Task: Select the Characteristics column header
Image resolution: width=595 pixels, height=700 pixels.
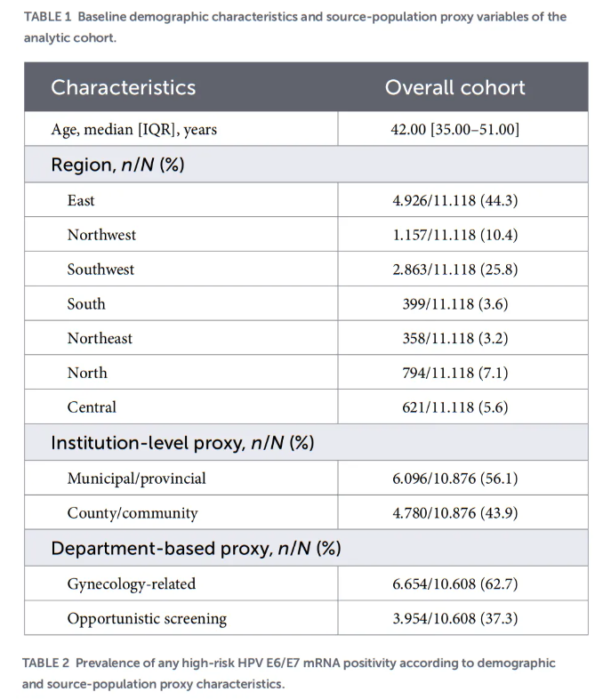Action: point(124,87)
